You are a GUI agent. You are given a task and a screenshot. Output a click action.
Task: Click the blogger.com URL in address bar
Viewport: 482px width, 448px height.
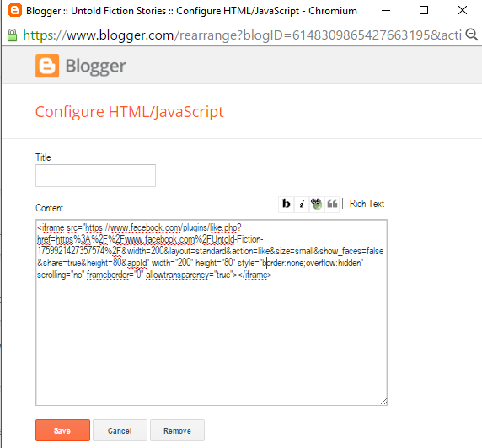click(242, 35)
